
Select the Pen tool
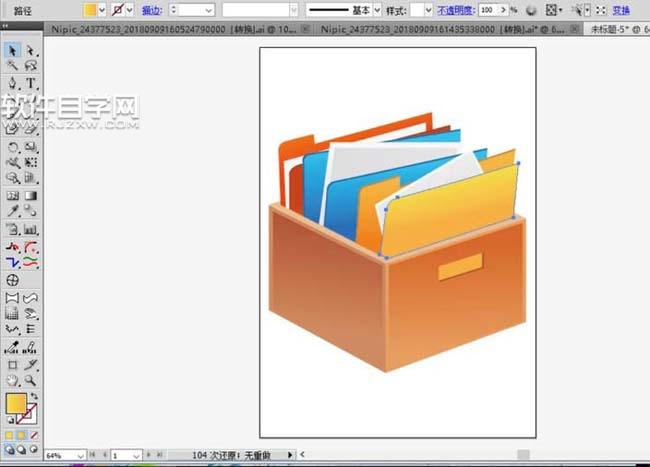click(x=12, y=83)
